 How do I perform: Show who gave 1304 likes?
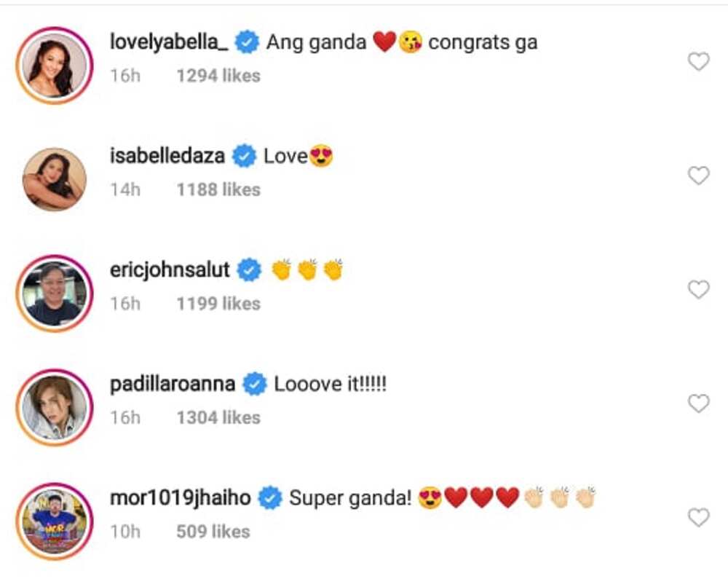tap(218, 417)
